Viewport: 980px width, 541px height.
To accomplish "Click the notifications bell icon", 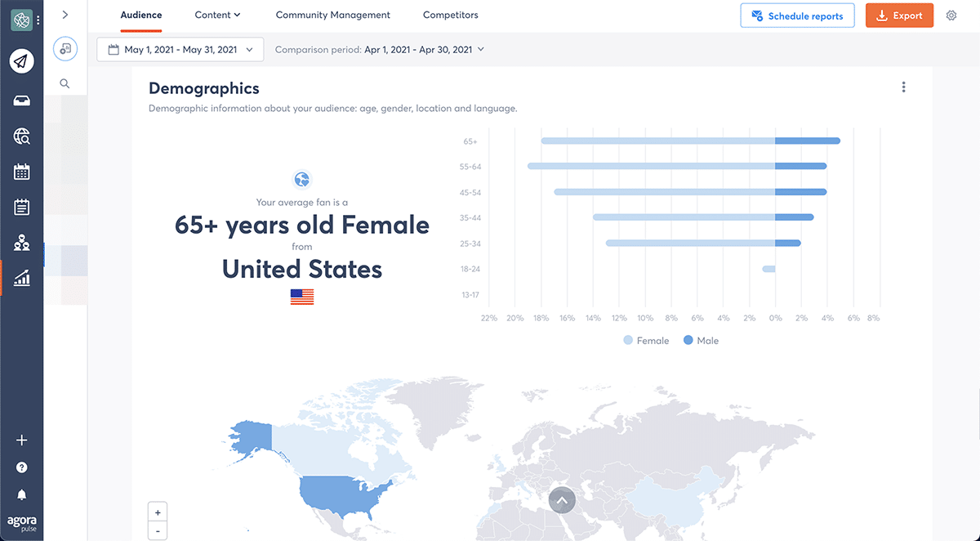I will point(22,494).
